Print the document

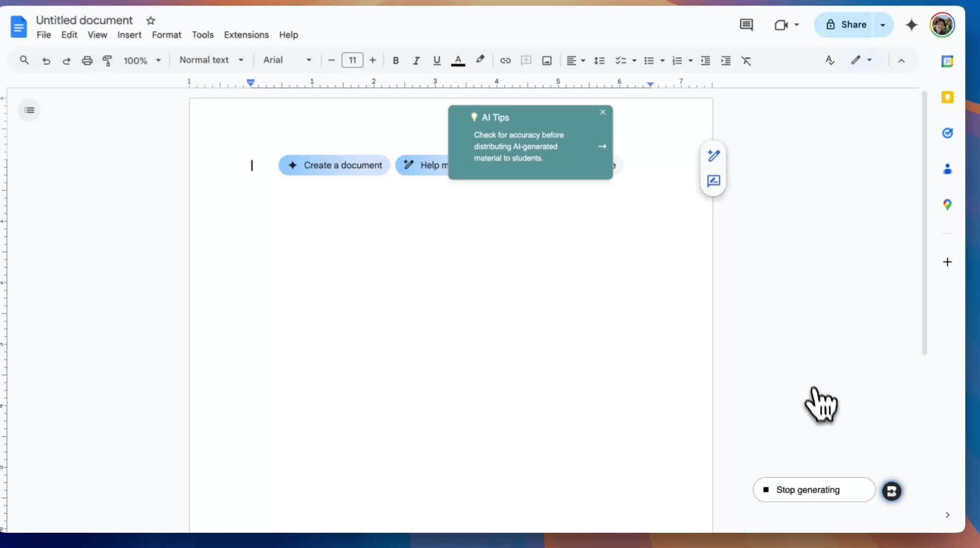87,61
